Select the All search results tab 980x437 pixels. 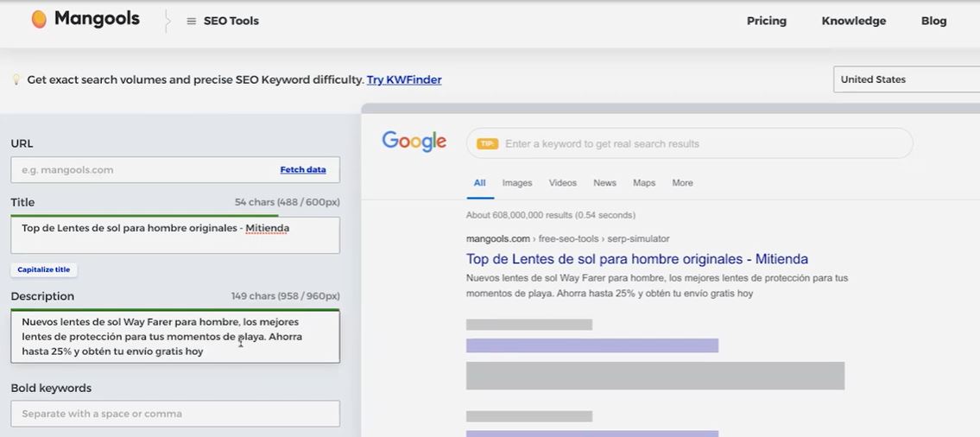pyautogui.click(x=479, y=183)
